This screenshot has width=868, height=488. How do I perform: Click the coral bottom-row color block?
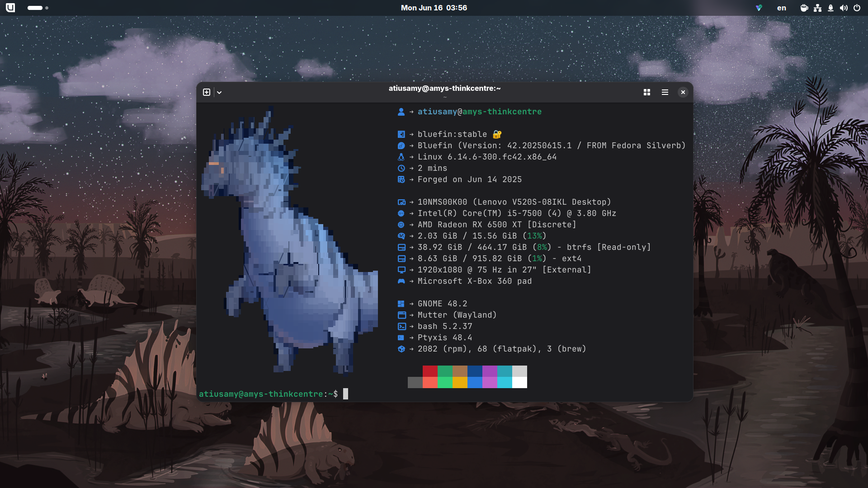pyautogui.click(x=430, y=382)
